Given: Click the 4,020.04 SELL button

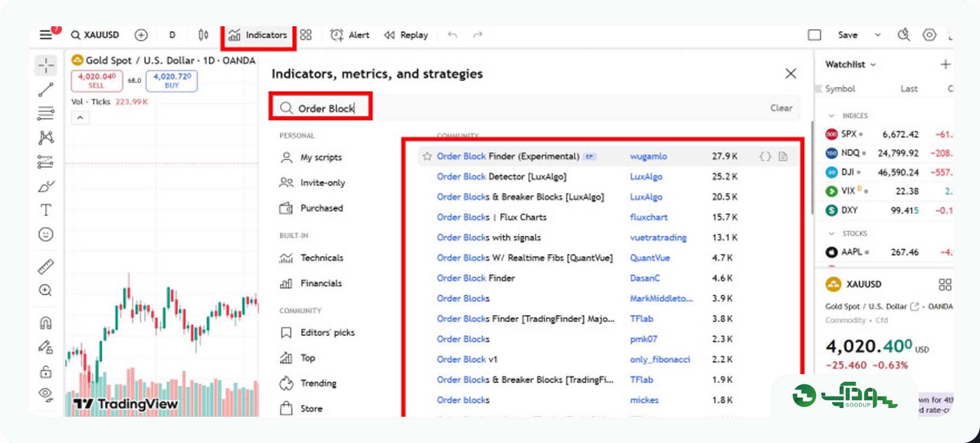Looking at the screenshot, I should (97, 81).
